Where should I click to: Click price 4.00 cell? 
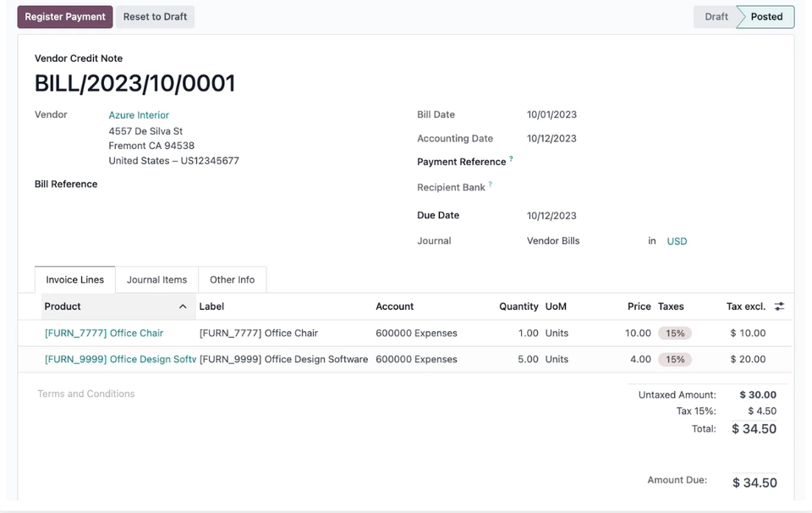(640, 359)
